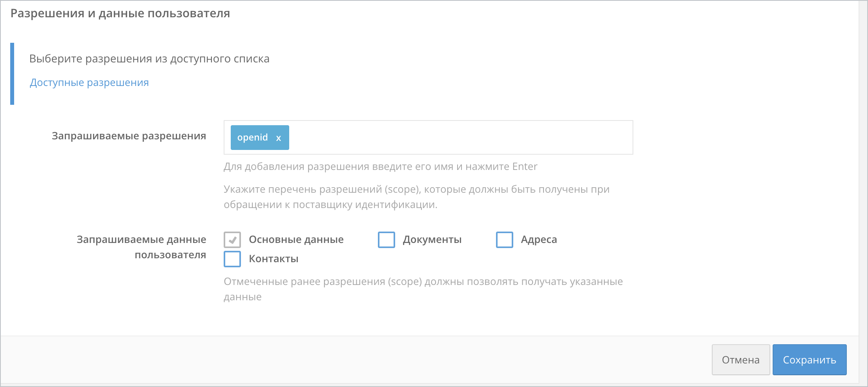Enable the Адреса checkbox

click(505, 239)
